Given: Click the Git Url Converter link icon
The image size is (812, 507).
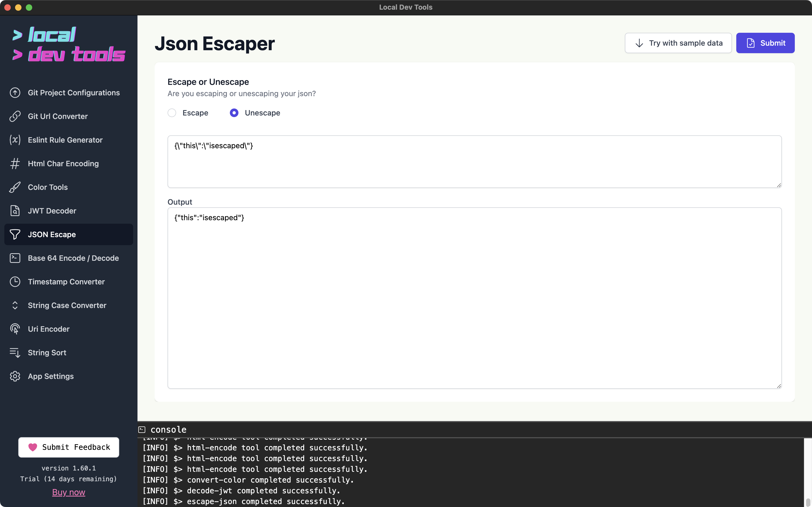Looking at the screenshot, I should click(15, 116).
